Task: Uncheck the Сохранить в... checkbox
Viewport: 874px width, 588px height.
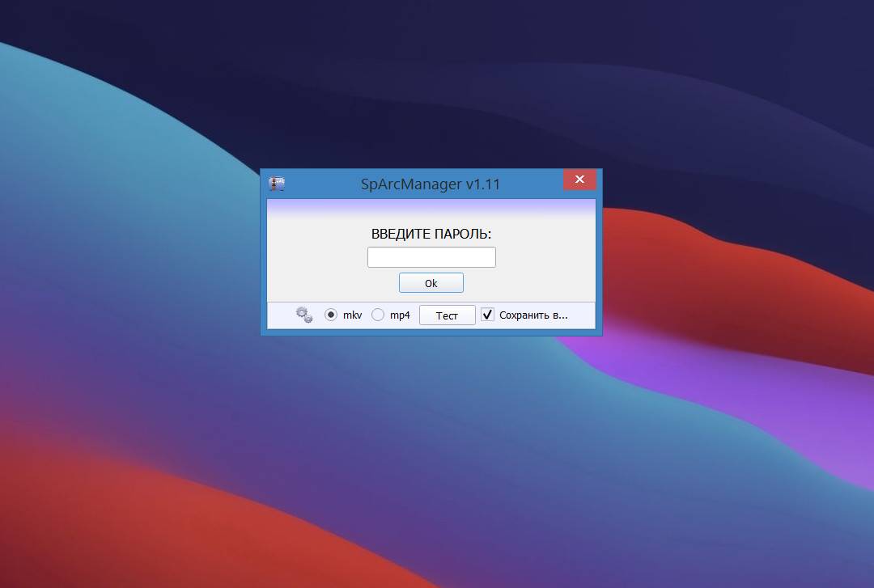Action: [488, 315]
